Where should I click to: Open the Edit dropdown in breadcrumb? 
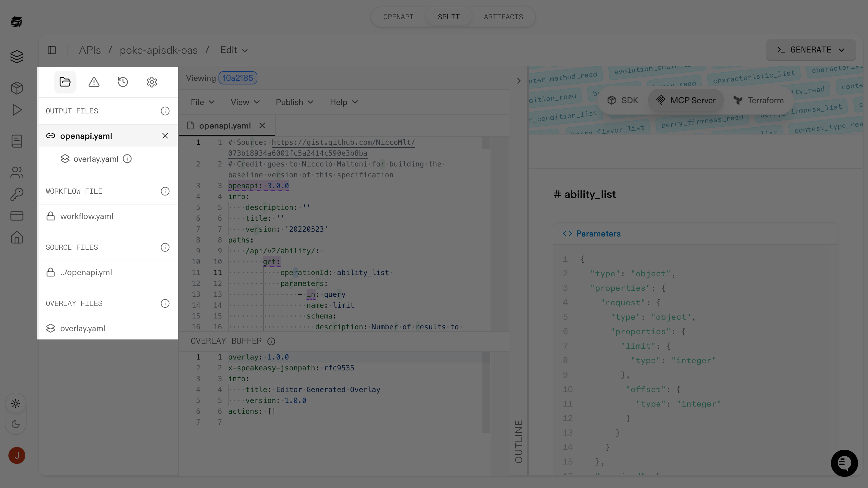click(x=234, y=50)
